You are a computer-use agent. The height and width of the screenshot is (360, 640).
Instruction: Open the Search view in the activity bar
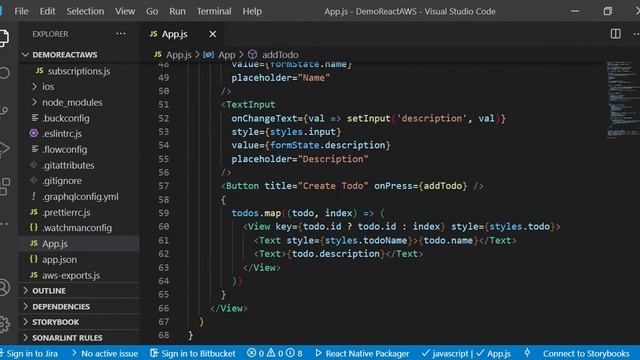4,73
